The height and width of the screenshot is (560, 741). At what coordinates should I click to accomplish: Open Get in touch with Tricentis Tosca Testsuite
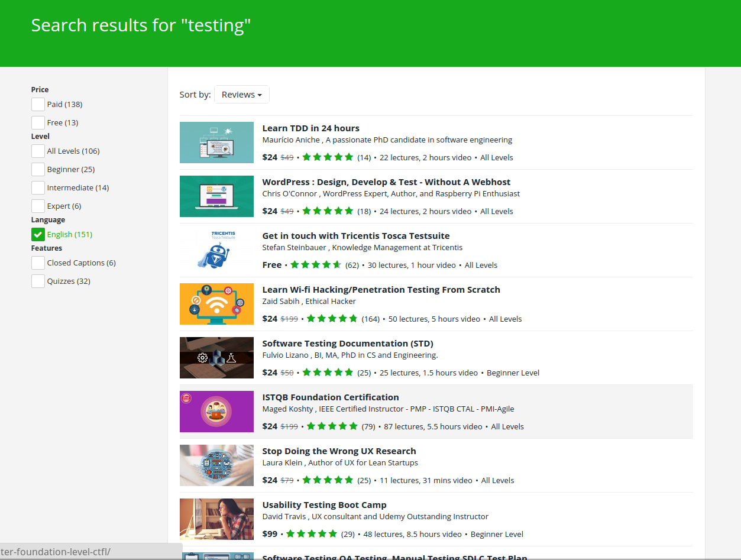[x=356, y=236]
